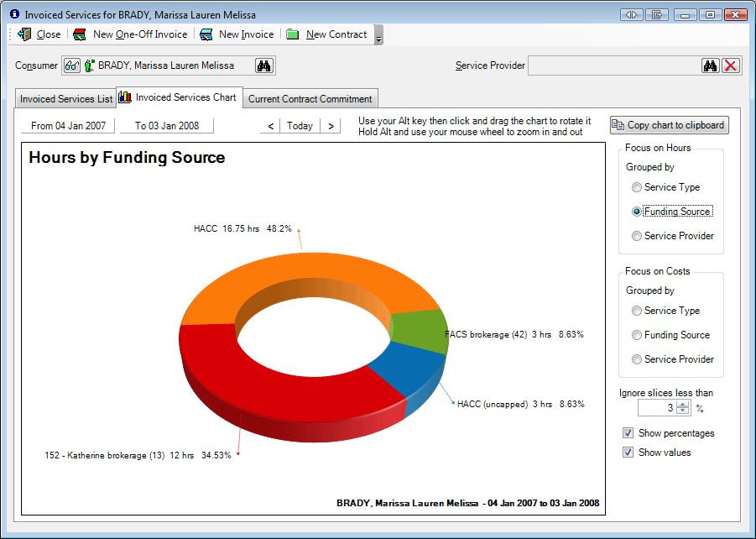756x539 pixels.
Task: Search Service Provider with binoculars icon
Action: point(710,65)
